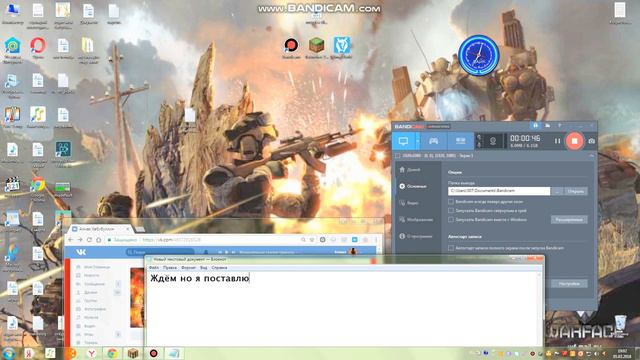Stop recording with the red button
The height and width of the screenshot is (360, 640).
pos(574,141)
